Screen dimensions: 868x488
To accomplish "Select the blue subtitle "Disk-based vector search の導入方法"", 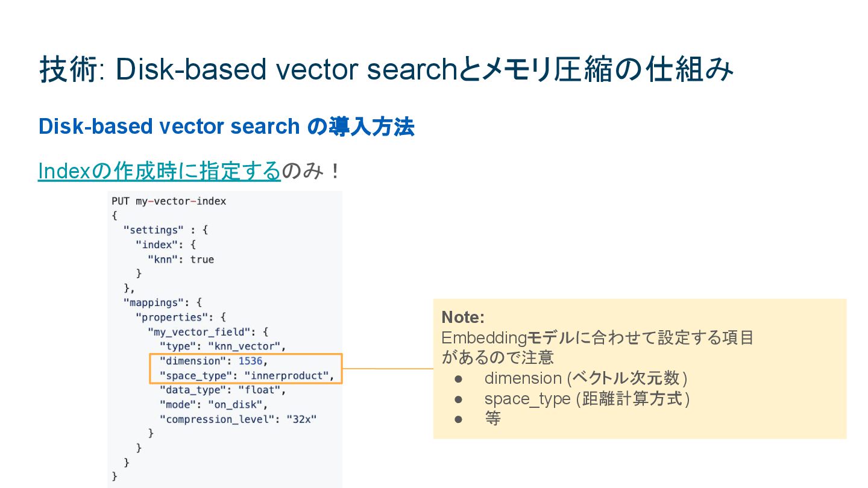I will (226, 127).
